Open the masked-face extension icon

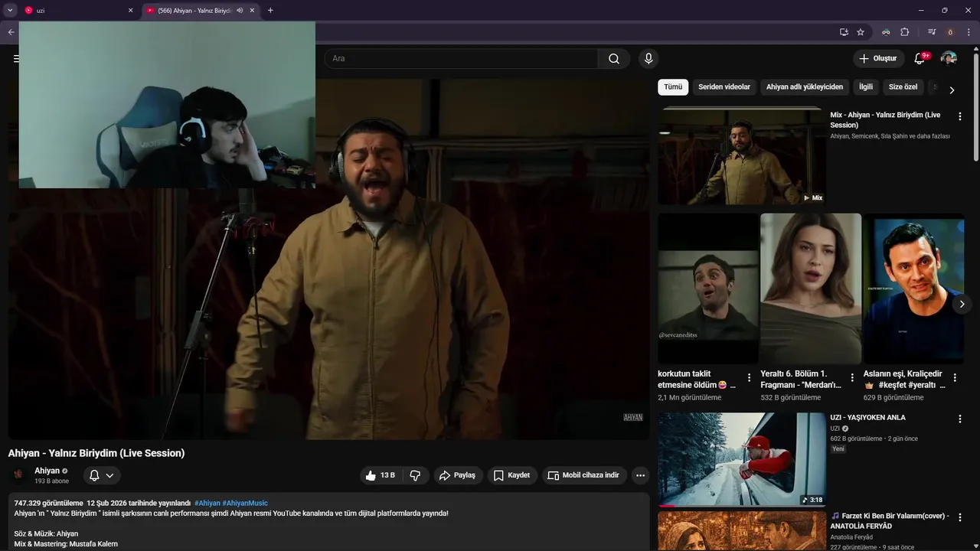pyautogui.click(x=886, y=32)
